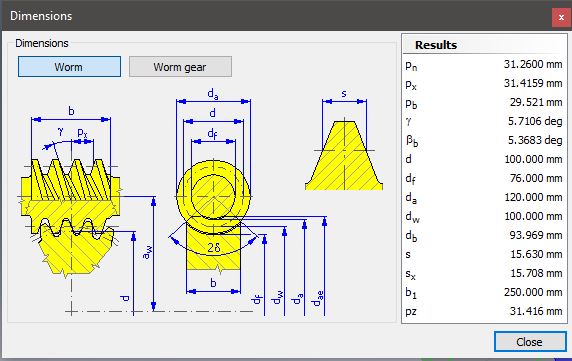Click the 2δ angle label in diagram

point(214,248)
